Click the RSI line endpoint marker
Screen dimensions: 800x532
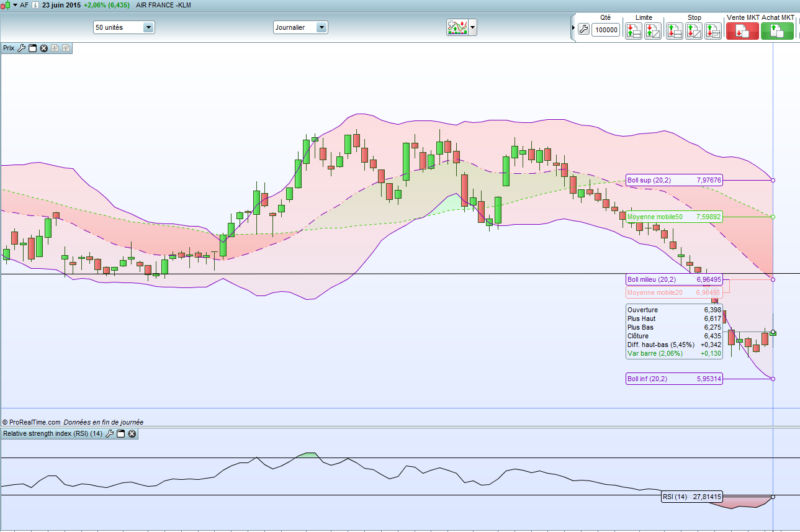click(x=773, y=497)
